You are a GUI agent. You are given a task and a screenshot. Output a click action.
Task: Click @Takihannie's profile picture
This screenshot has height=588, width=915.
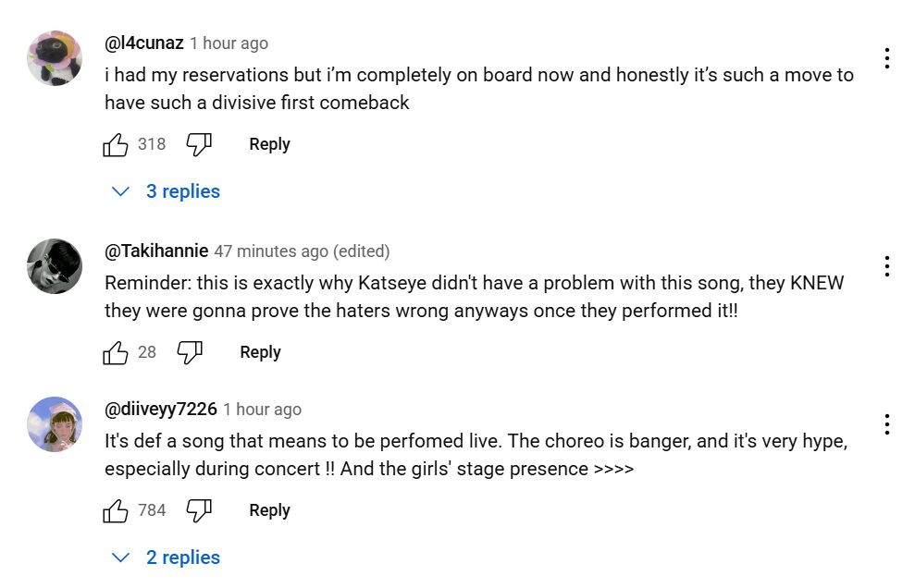point(55,266)
